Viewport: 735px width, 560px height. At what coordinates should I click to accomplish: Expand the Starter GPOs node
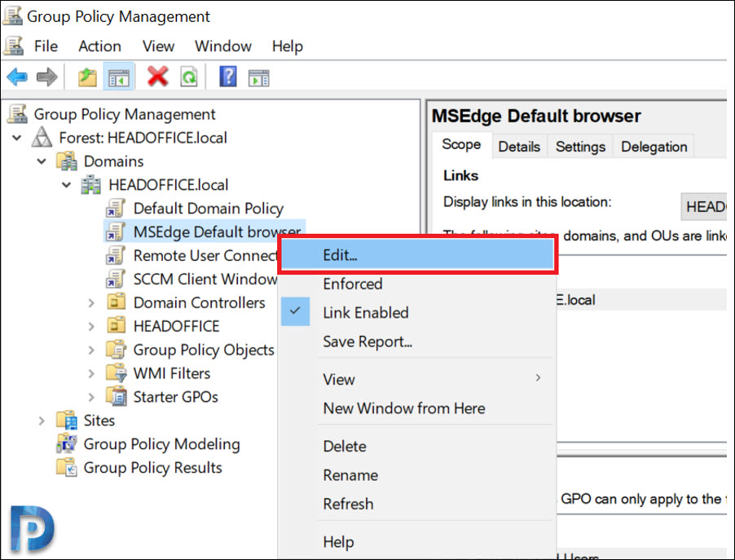click(91, 397)
